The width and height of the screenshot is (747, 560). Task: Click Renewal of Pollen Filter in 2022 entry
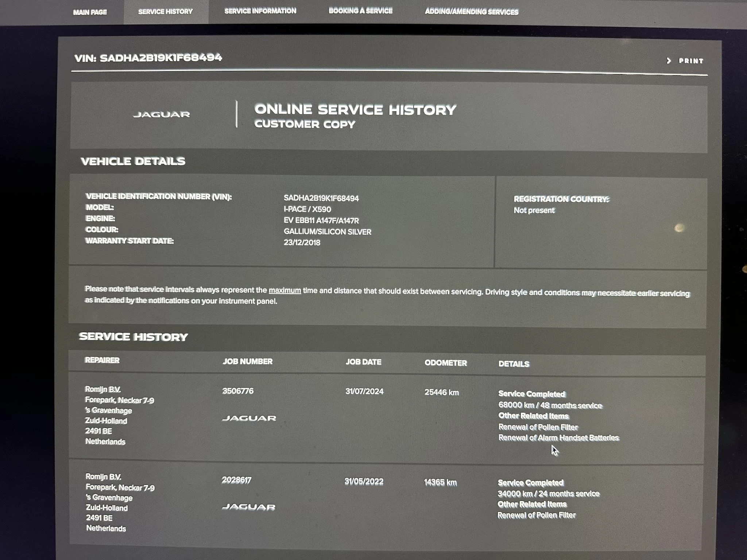(x=537, y=515)
